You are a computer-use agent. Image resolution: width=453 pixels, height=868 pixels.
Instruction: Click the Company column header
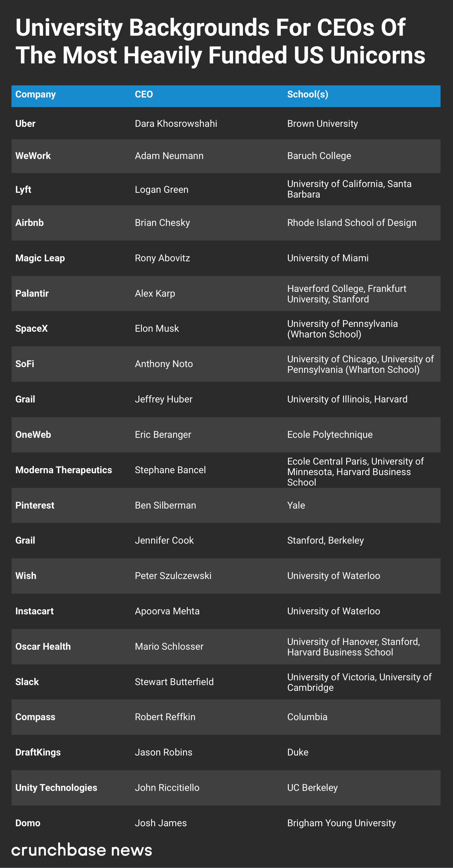click(35, 94)
